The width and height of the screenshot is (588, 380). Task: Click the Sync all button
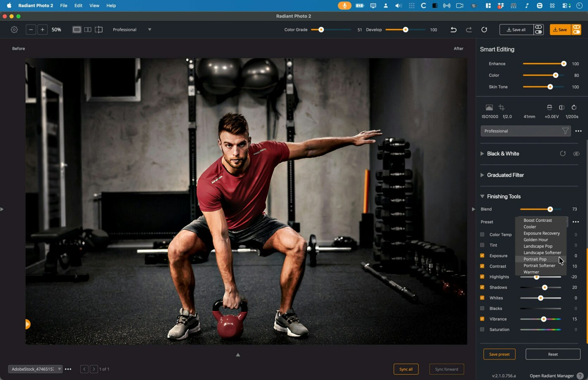(406, 369)
